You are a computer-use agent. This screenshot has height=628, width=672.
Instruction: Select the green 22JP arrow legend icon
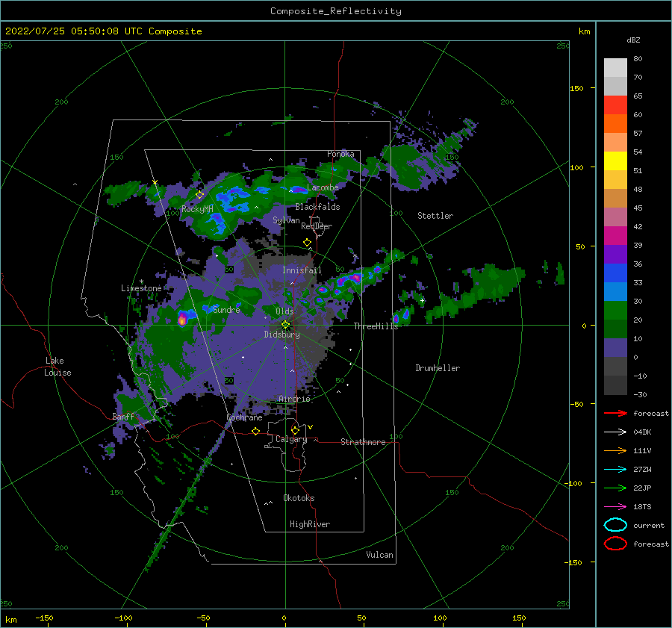[615, 488]
